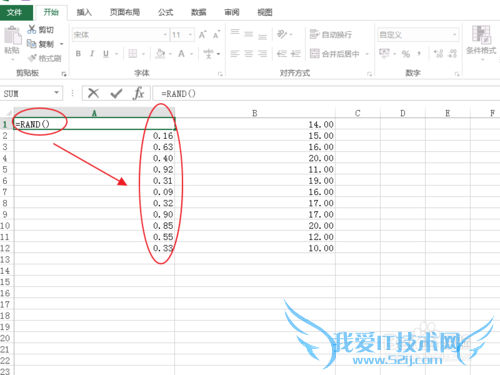Open the File (文件) tab
This screenshot has height=375, width=500.
click(x=16, y=13)
